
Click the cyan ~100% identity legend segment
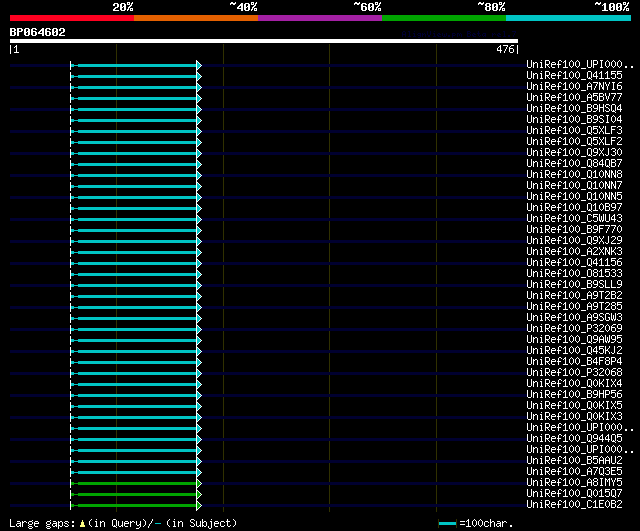(x=569, y=18)
